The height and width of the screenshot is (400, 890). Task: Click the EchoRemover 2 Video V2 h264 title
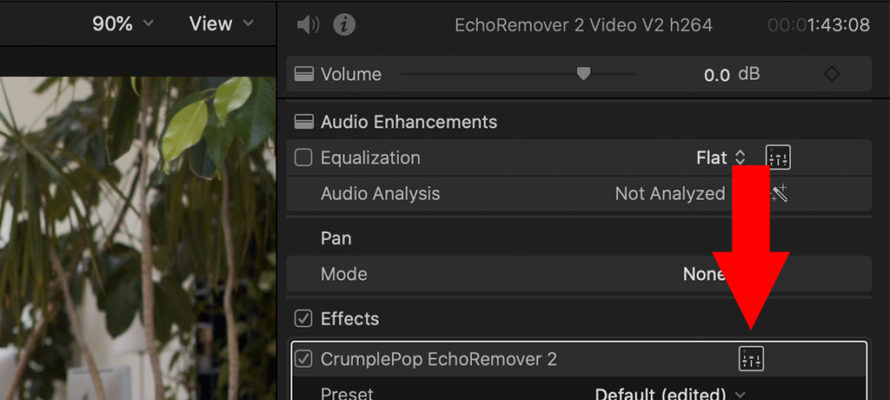(583, 25)
